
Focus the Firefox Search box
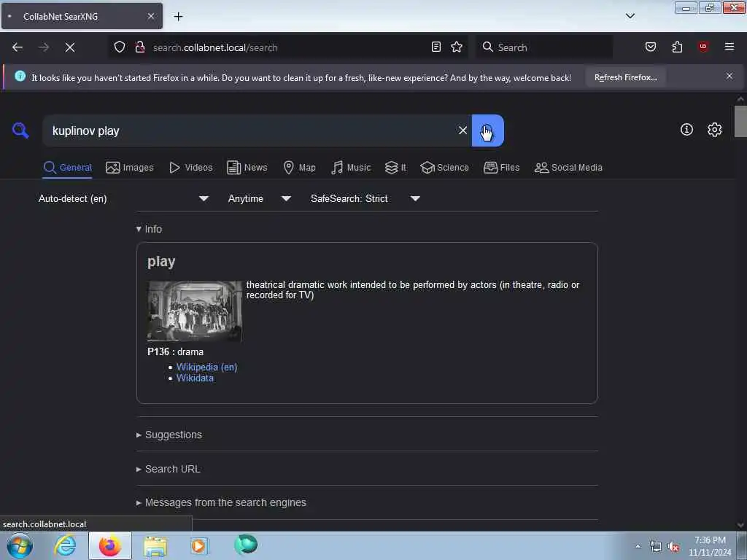click(544, 47)
